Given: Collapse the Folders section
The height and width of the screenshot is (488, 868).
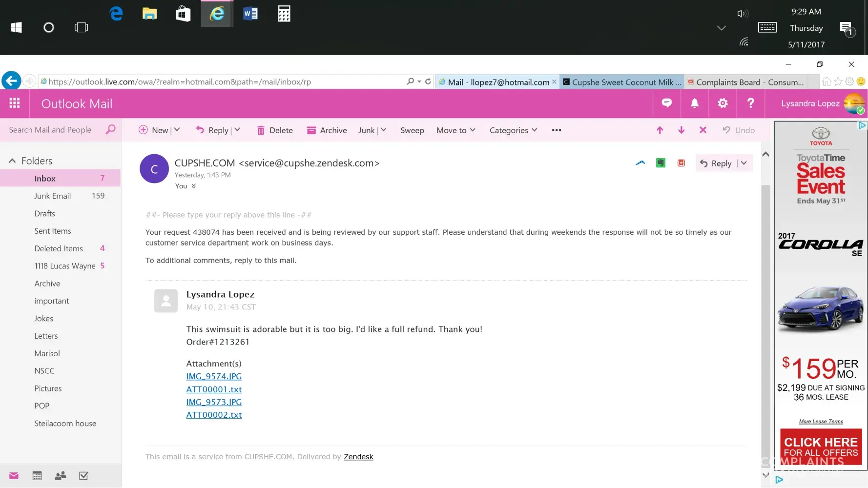Looking at the screenshot, I should point(12,161).
